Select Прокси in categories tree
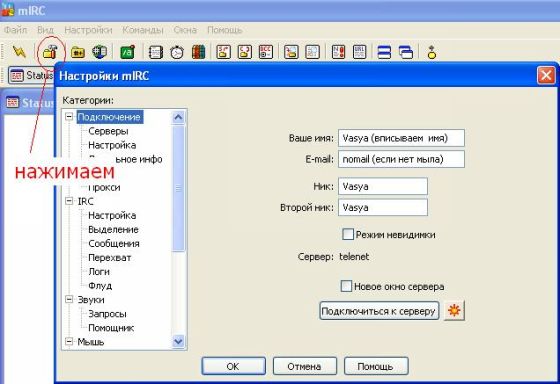The image size is (560, 384). (x=104, y=187)
